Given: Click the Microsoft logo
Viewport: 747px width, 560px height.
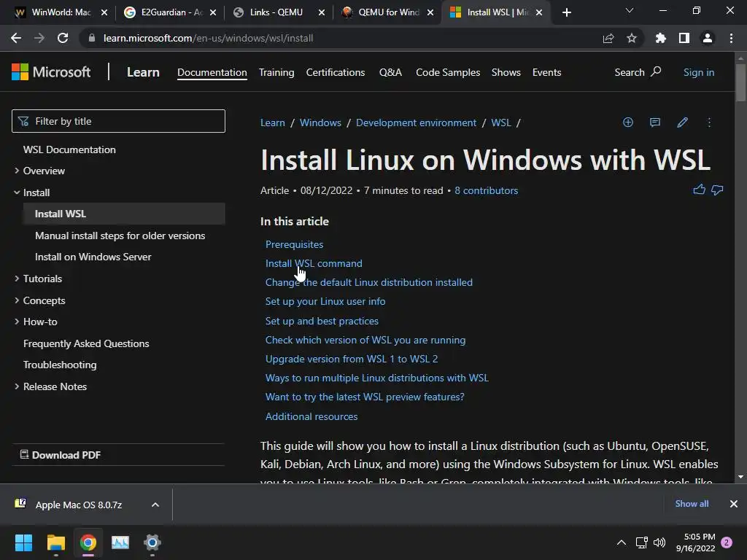Looking at the screenshot, I should tap(51, 72).
